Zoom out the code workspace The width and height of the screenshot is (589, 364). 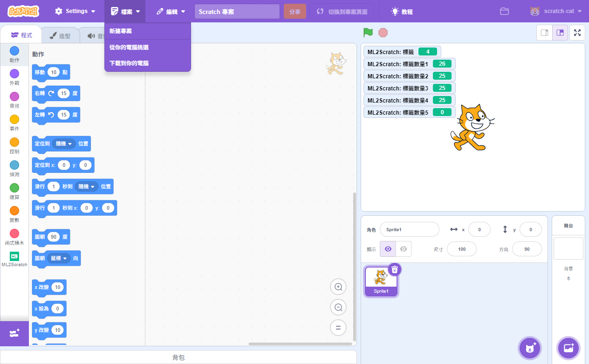[x=338, y=307]
